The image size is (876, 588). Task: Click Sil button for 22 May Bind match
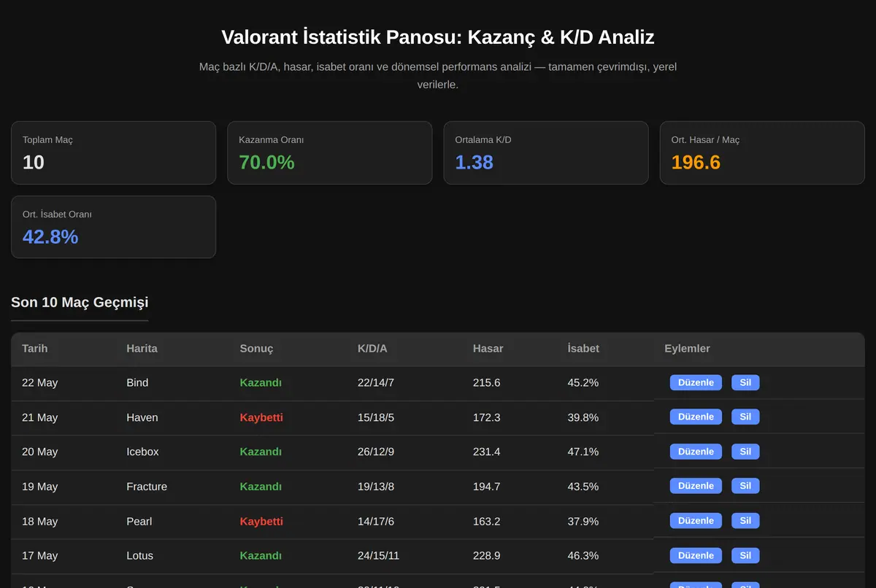pyautogui.click(x=745, y=382)
